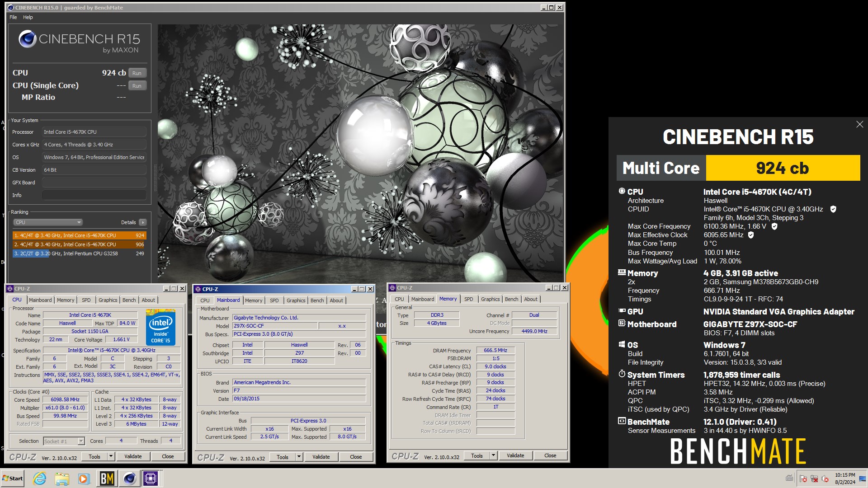Open the Ranking CPU dropdown

[48, 222]
